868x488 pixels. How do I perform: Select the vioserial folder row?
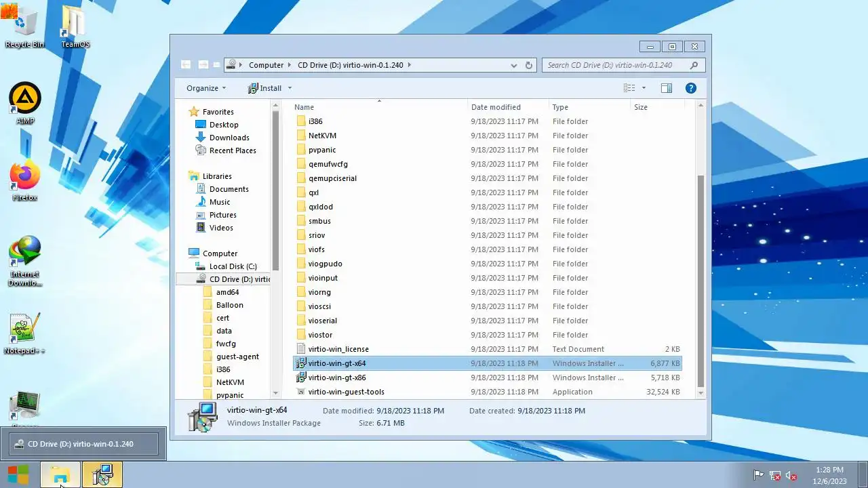point(487,321)
